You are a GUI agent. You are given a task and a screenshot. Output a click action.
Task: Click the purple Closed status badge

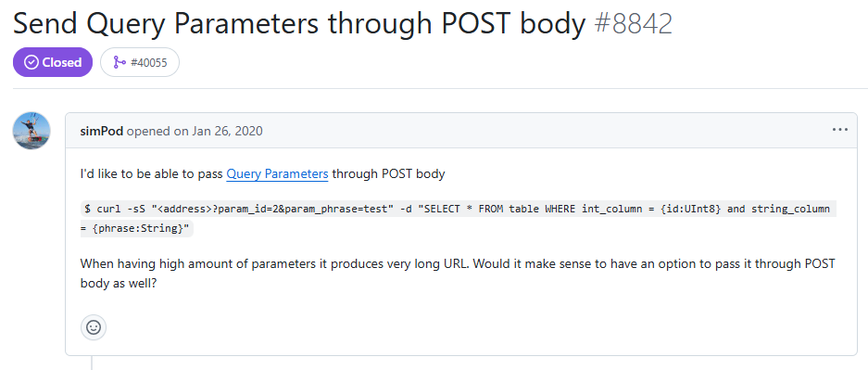(53, 62)
